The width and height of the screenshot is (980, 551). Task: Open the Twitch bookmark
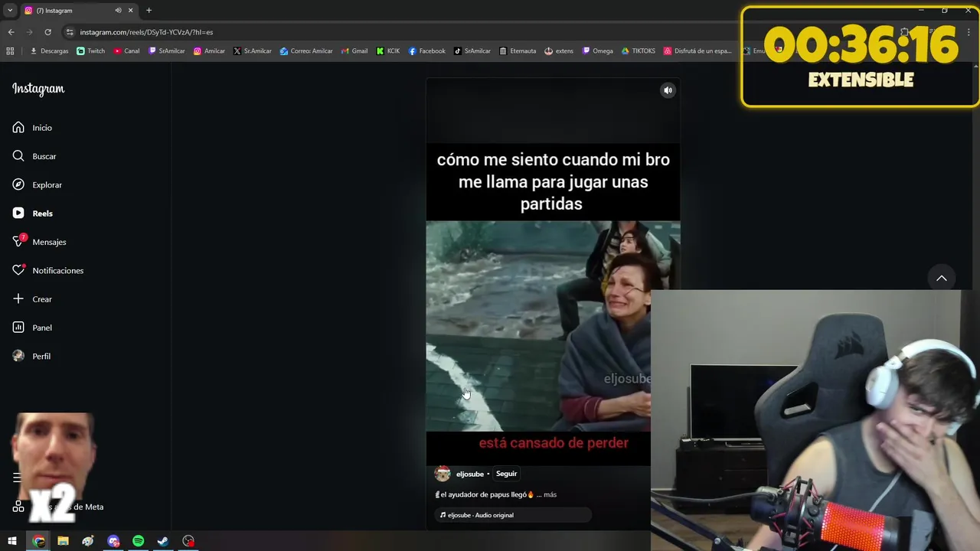pos(90,51)
